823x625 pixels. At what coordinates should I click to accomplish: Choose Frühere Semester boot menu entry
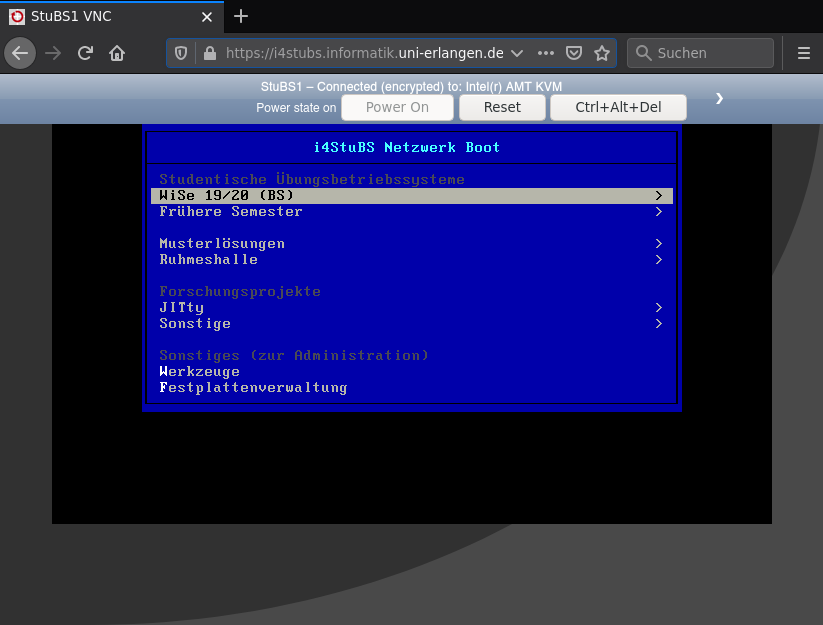pos(231,212)
